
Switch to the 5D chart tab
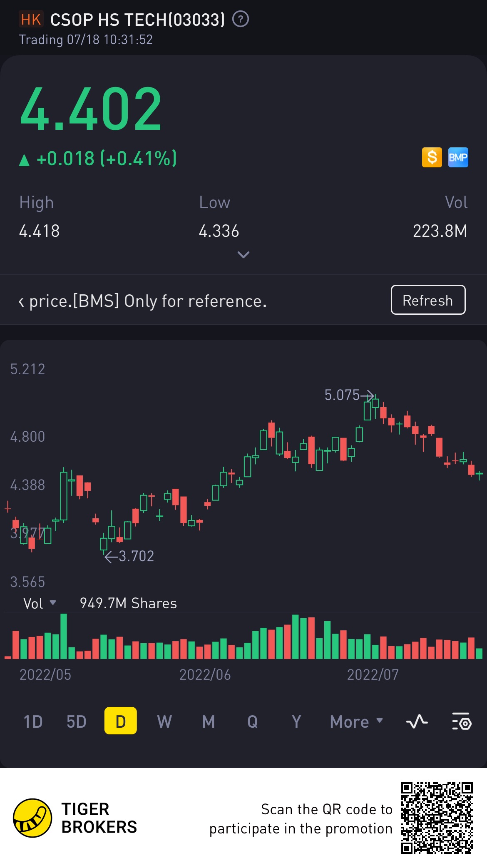pyautogui.click(x=77, y=721)
